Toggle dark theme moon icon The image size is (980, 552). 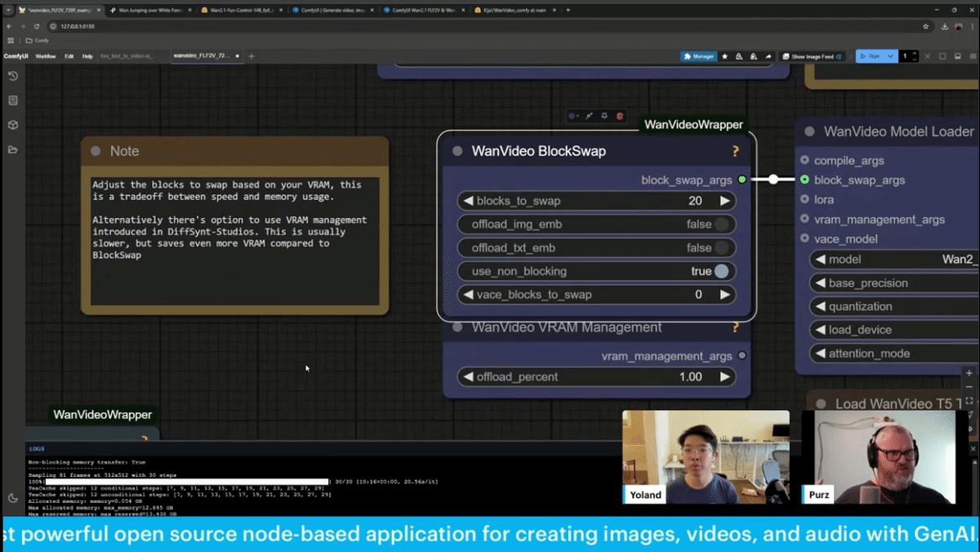click(x=13, y=497)
